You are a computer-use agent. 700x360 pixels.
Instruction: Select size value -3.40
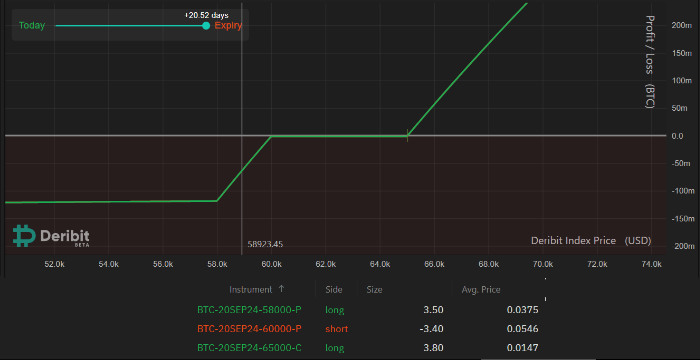[433, 329]
